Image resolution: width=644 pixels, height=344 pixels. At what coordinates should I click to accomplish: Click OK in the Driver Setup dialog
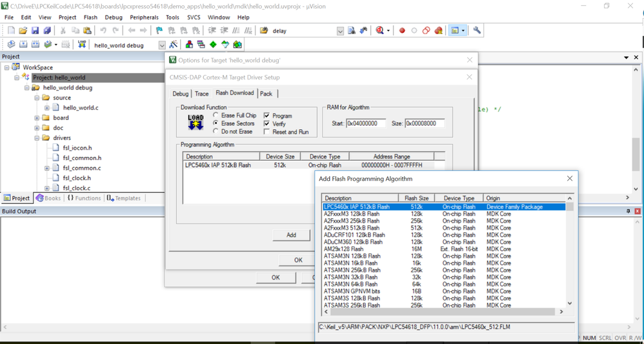298,259
